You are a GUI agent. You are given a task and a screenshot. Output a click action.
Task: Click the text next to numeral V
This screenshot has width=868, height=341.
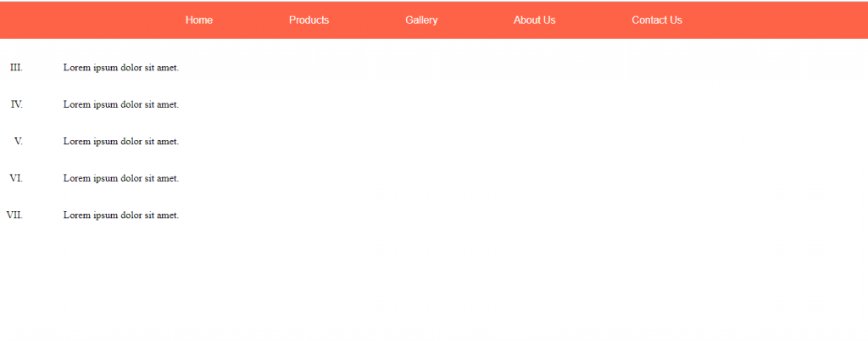tap(121, 141)
